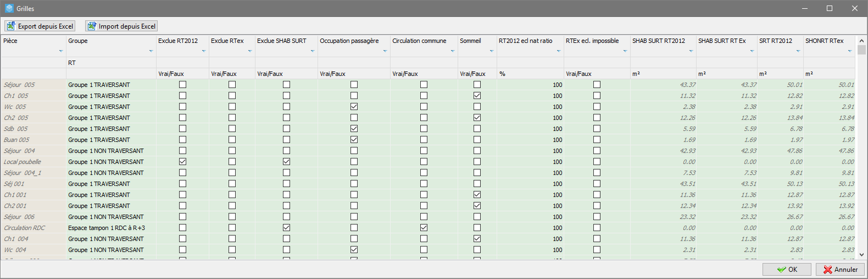Click the green checkmark icon on OK
The width and height of the screenshot is (868, 279).
(781, 270)
